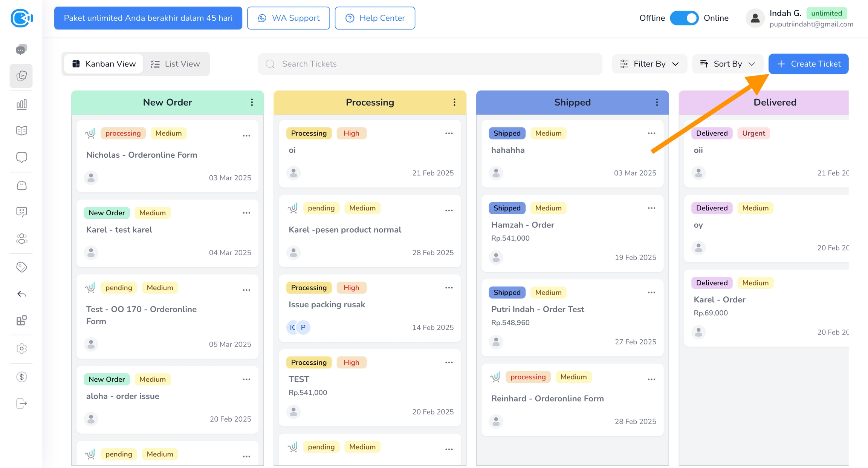Open the Processing column three-dot menu
The image size is (868, 468).
tap(454, 102)
